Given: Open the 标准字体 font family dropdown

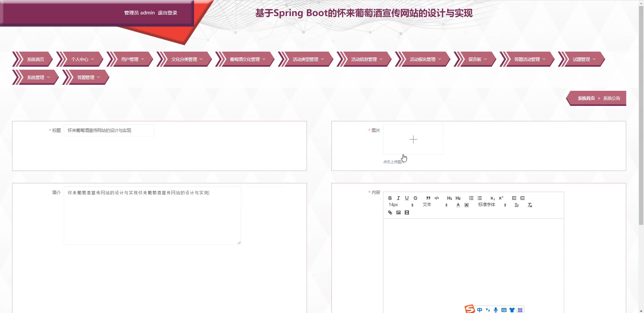Looking at the screenshot, I should click(x=492, y=205).
